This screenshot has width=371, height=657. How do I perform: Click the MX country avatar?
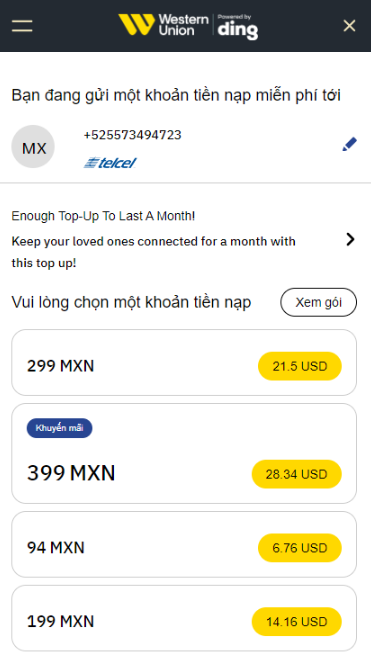[x=33, y=147]
